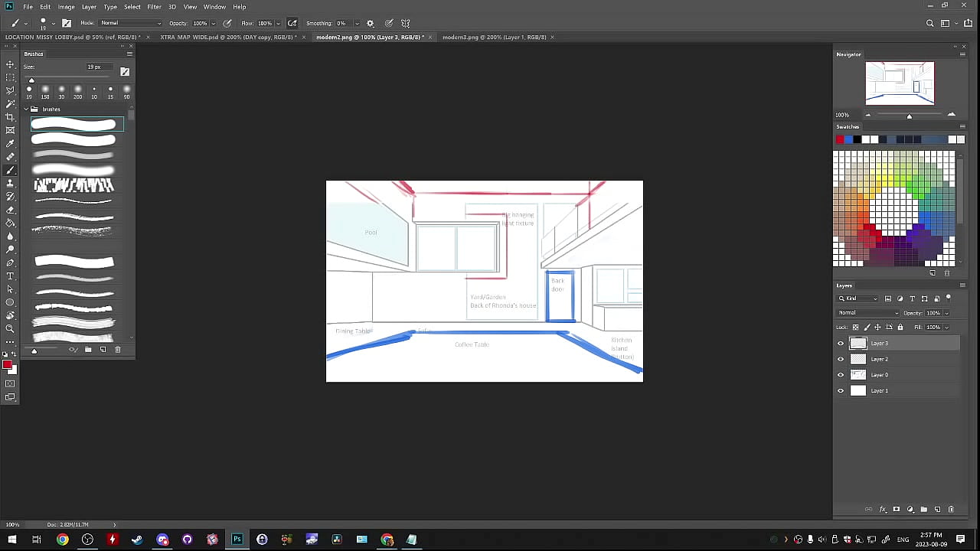Select the Clone Stamp tool
This screenshot has width=980, height=551.
[10, 183]
